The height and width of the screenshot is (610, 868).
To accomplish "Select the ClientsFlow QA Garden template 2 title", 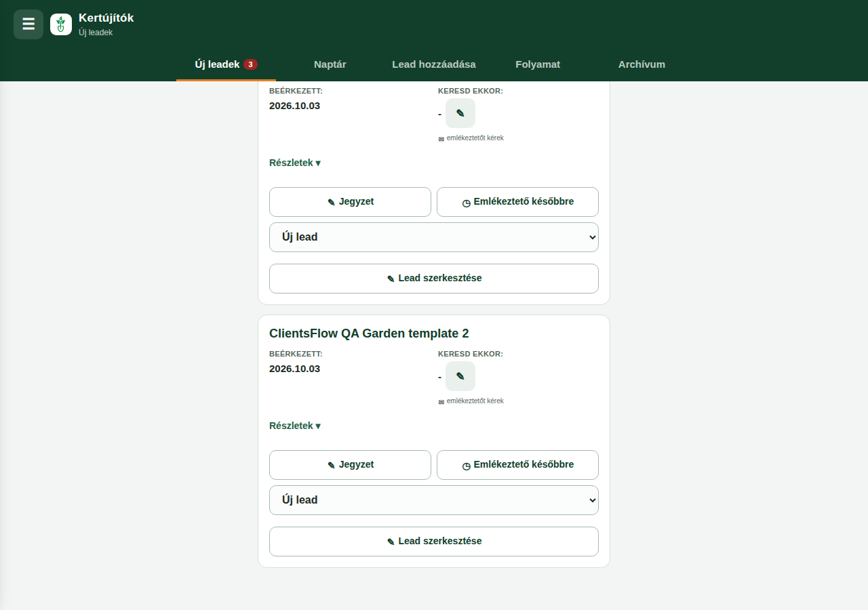I will tap(369, 333).
